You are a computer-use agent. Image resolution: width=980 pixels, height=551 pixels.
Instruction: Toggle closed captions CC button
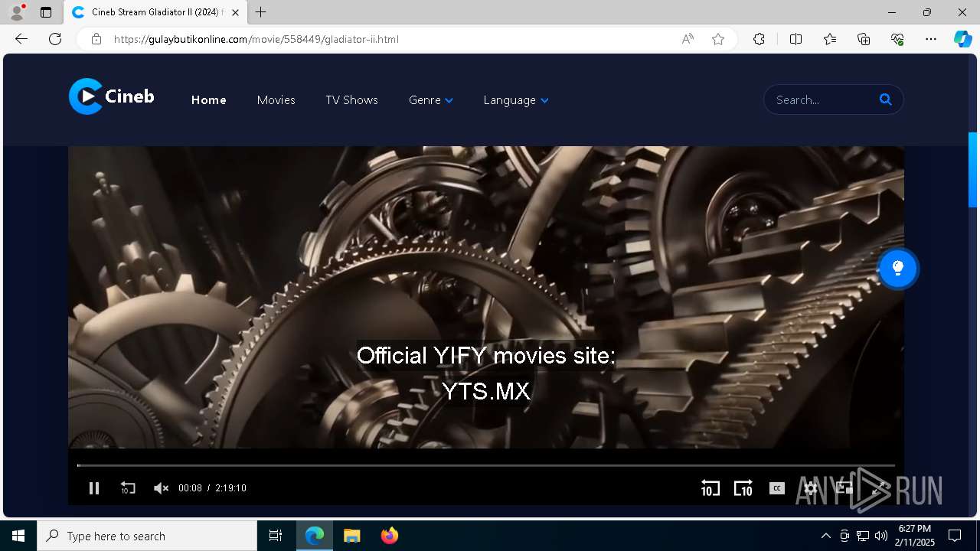(x=777, y=488)
